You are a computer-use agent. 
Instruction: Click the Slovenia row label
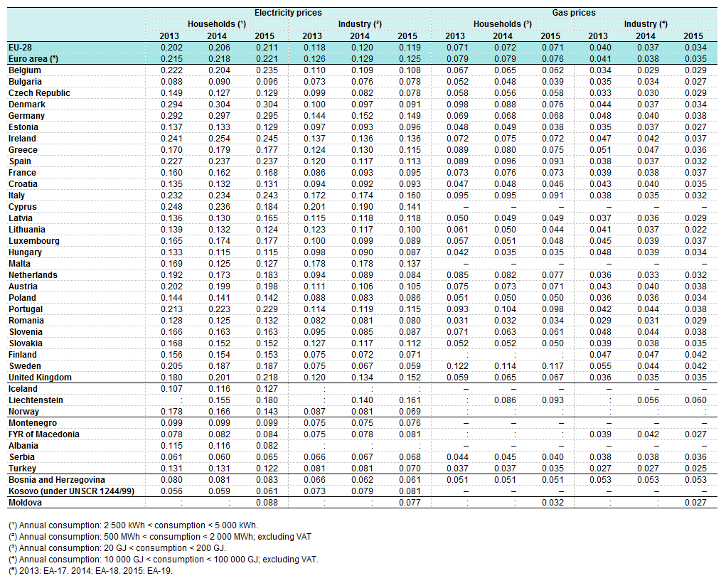click(x=26, y=332)
